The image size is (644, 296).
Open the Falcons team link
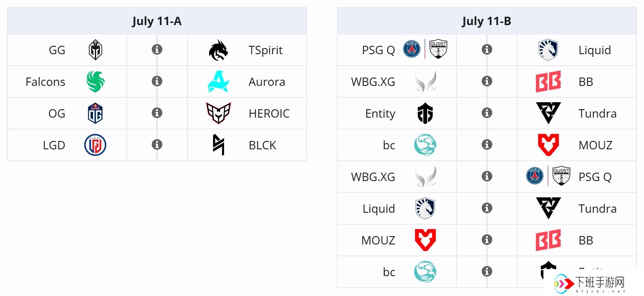[45, 81]
